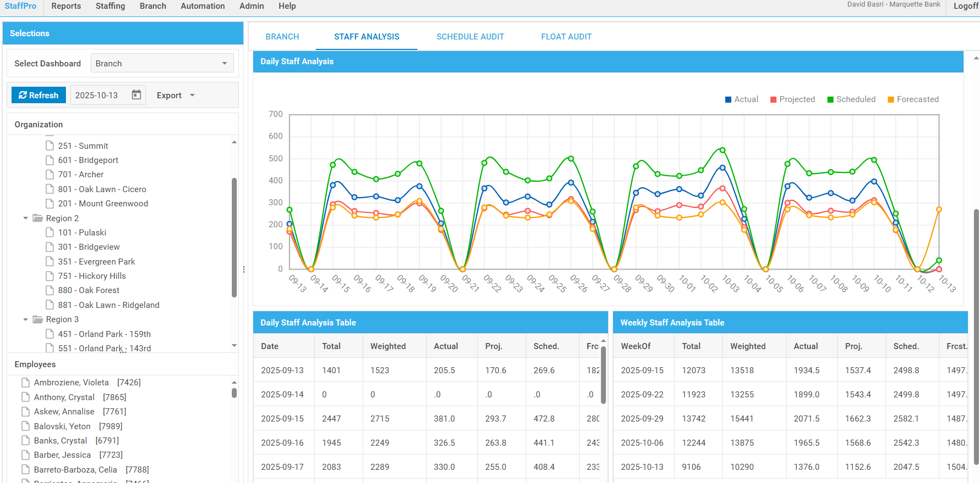Image resolution: width=980 pixels, height=483 pixels.
Task: Click the file icon next to 880 - Oak Forest
Action: pyautogui.click(x=50, y=290)
